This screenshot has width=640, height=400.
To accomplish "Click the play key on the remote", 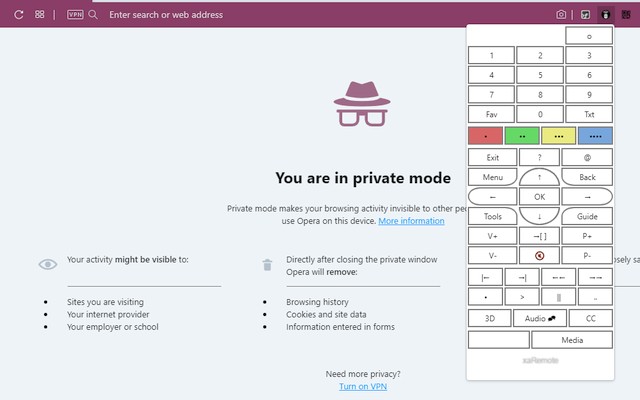I will [x=522, y=297].
